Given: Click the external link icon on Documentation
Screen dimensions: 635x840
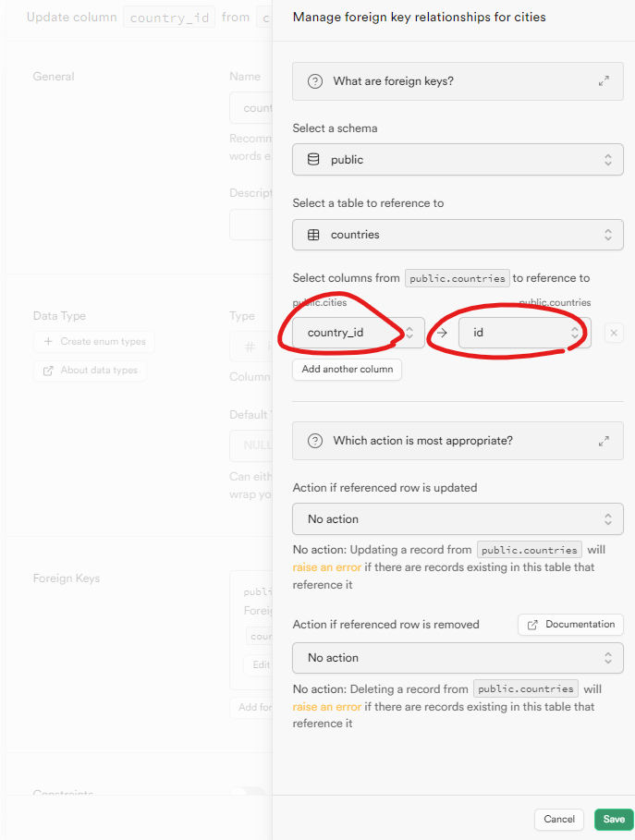Looking at the screenshot, I should click(x=532, y=625).
